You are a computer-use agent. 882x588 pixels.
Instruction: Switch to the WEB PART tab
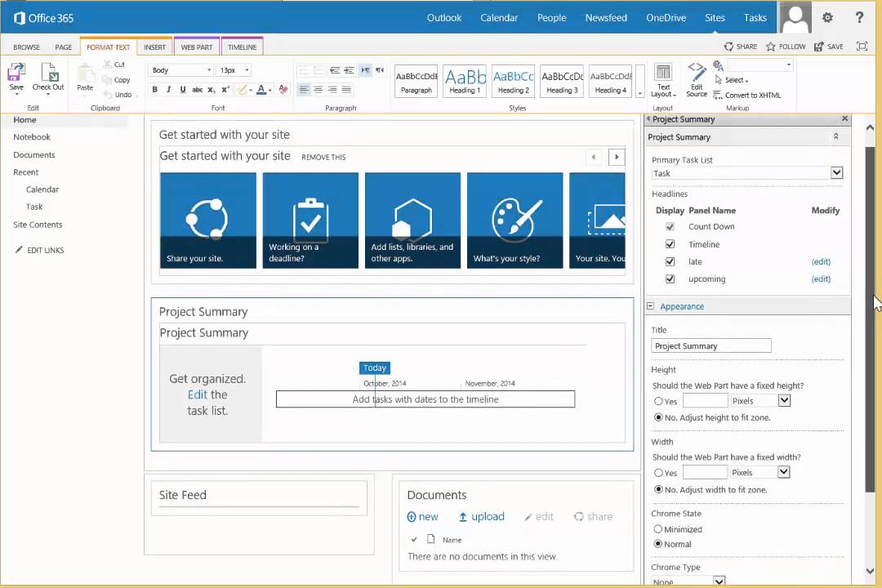click(197, 47)
